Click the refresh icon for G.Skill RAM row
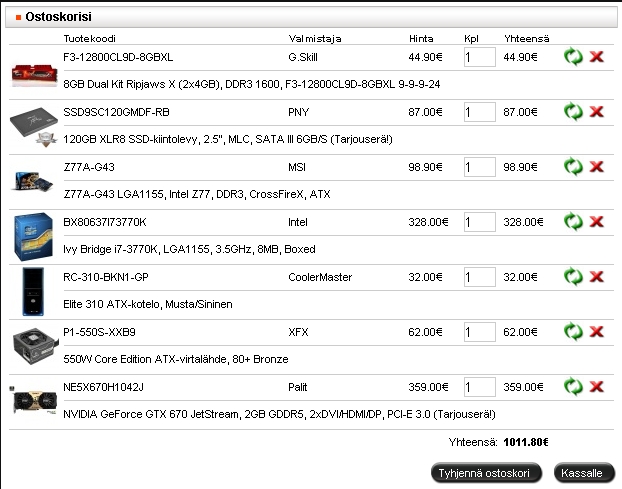The width and height of the screenshot is (622, 489). [x=573, y=58]
